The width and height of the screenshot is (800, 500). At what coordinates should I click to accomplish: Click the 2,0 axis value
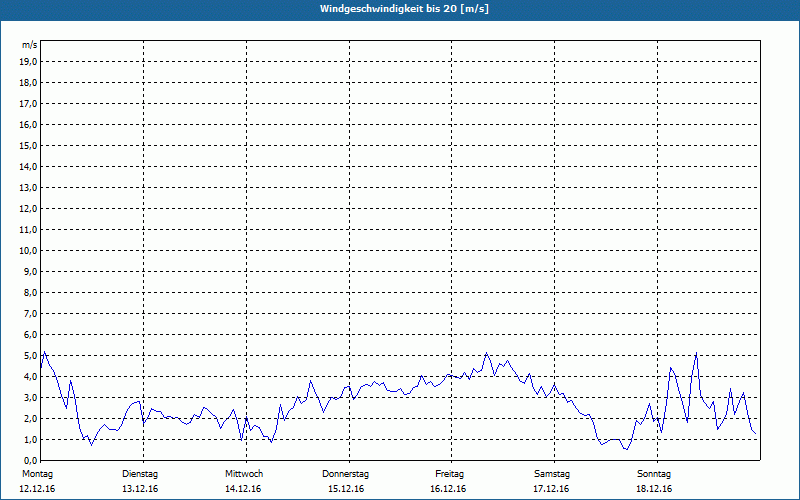[x=30, y=418]
